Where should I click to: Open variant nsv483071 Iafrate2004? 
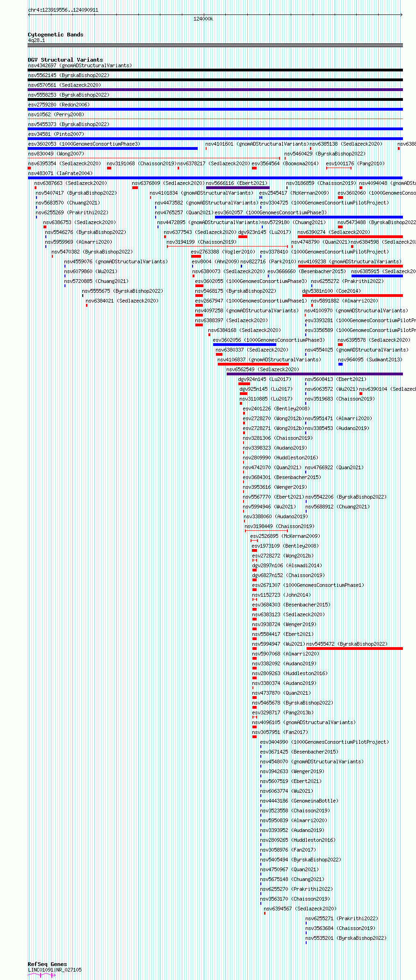pos(60,173)
